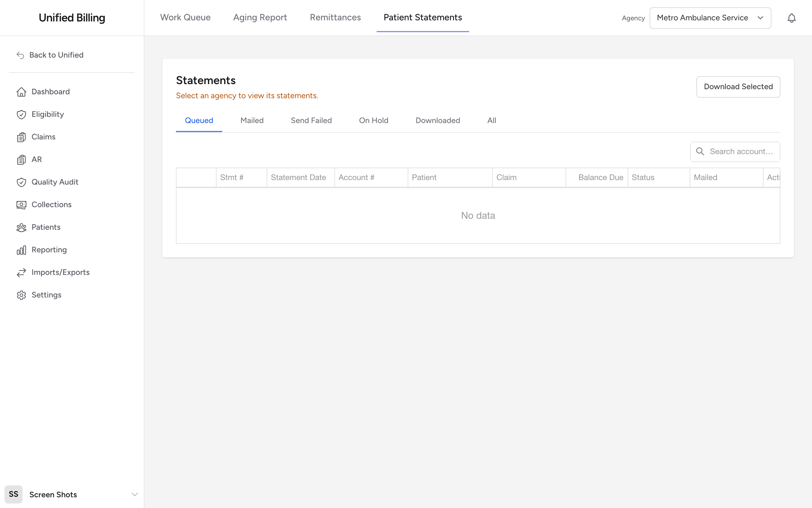Click the notification bell icon
Screen dimensions: 812x508
point(791,18)
